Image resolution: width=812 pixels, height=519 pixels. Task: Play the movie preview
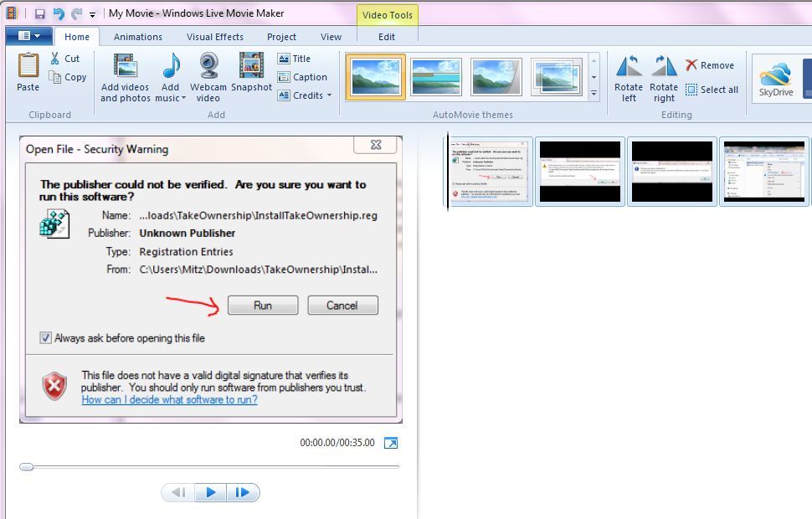click(210, 492)
